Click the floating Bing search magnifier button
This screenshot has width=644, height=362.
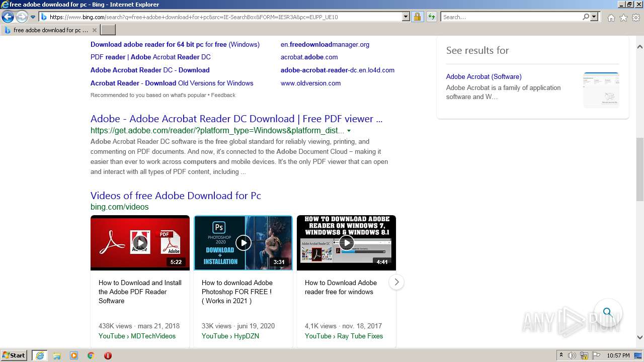point(608,312)
